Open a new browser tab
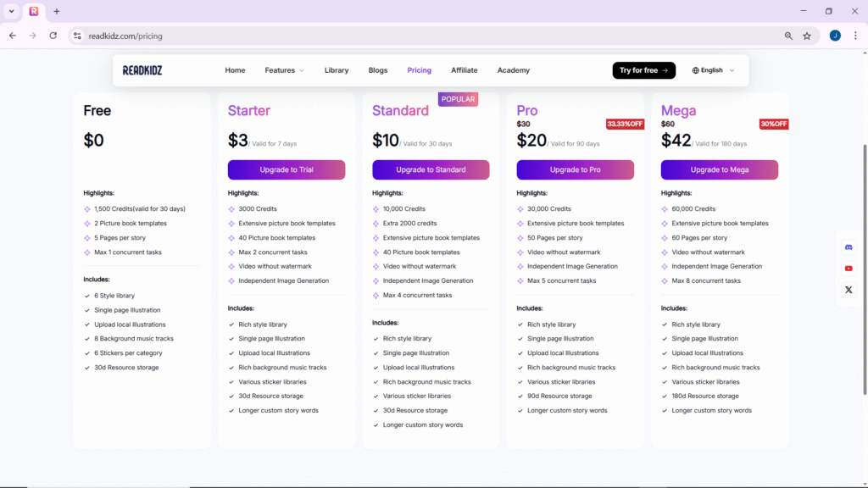Viewport: 868px width, 488px height. click(57, 11)
